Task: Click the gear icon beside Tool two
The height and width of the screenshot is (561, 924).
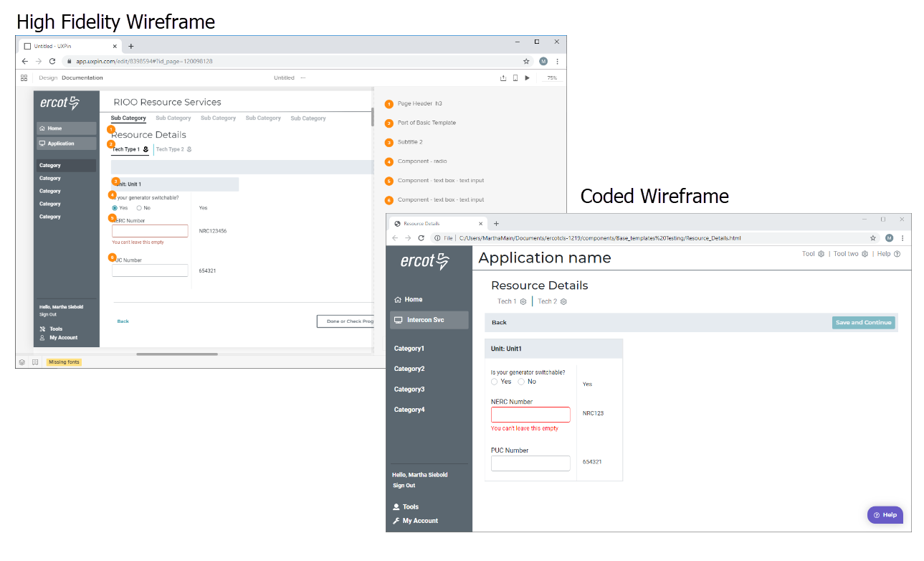Action: (x=865, y=254)
